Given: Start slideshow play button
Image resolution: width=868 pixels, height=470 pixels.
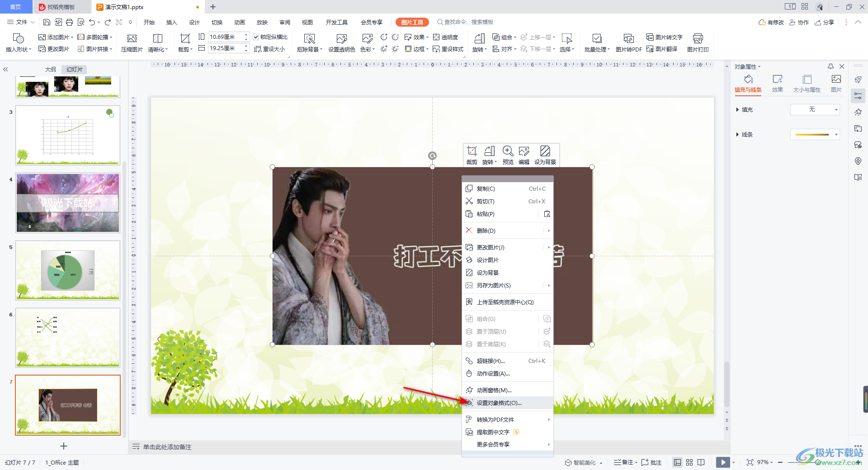Looking at the screenshot, I should tap(723, 462).
